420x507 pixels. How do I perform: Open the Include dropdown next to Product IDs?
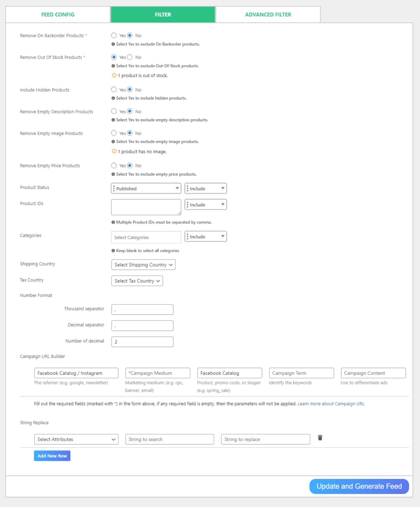pos(205,204)
